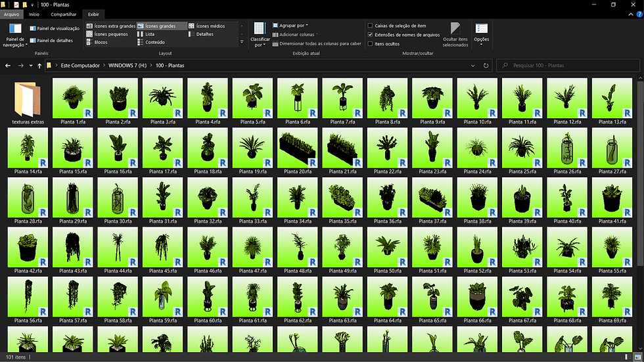Click the vertical scrollbar thumb
The image size is (644, 362).
[x=641, y=173]
